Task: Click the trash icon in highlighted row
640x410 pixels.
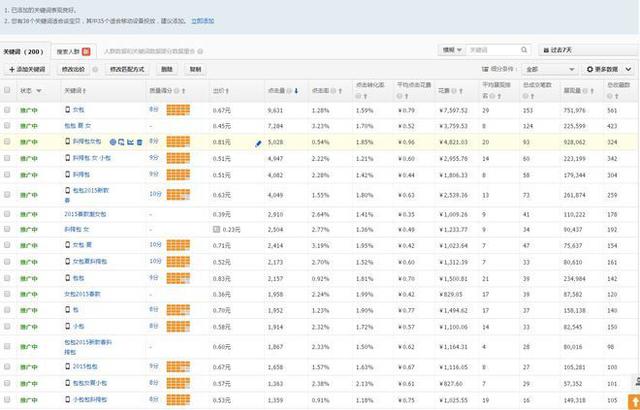Action: [x=140, y=142]
